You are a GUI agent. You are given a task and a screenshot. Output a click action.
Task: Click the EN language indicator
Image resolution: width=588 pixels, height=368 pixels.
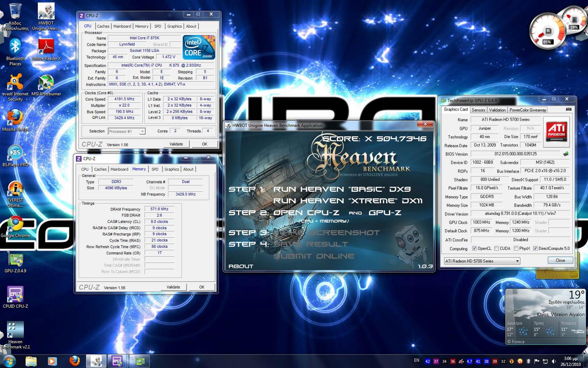click(x=416, y=360)
